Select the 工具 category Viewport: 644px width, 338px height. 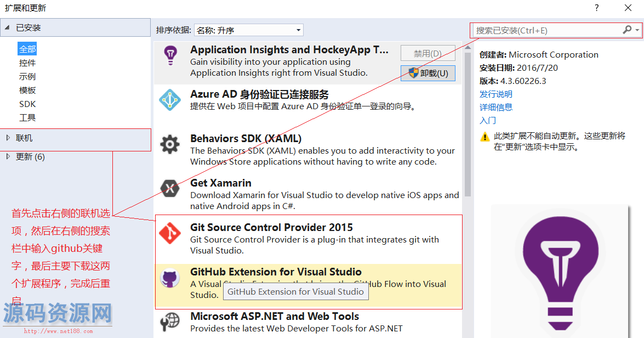[27, 117]
